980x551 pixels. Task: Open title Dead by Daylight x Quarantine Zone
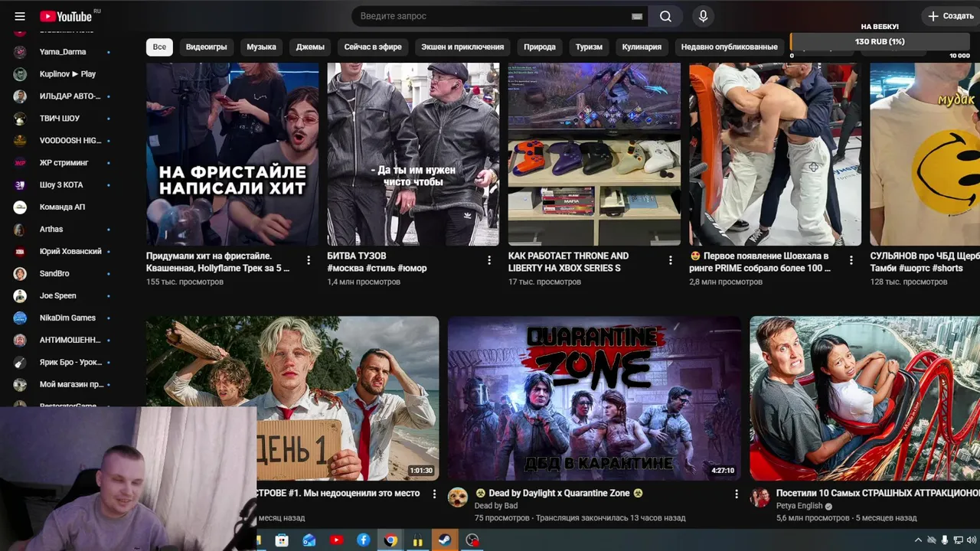tap(558, 494)
